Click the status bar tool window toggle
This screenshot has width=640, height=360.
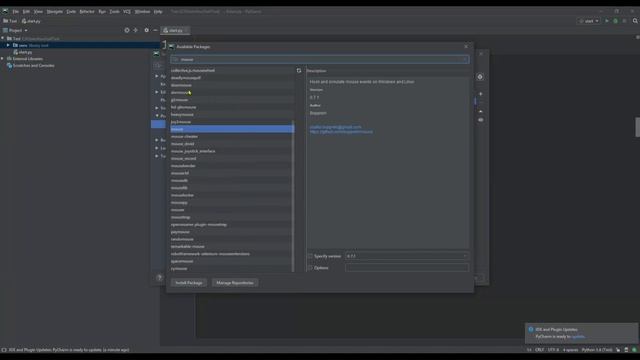[4, 350]
